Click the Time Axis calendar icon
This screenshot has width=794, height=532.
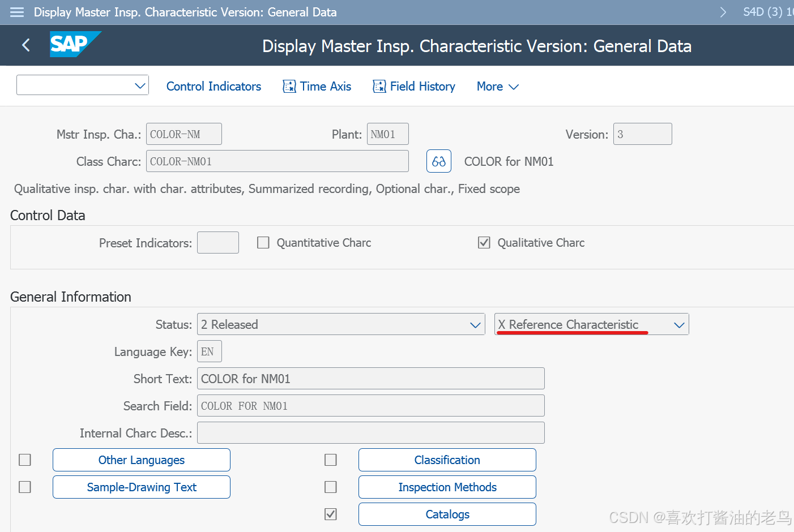[288, 86]
